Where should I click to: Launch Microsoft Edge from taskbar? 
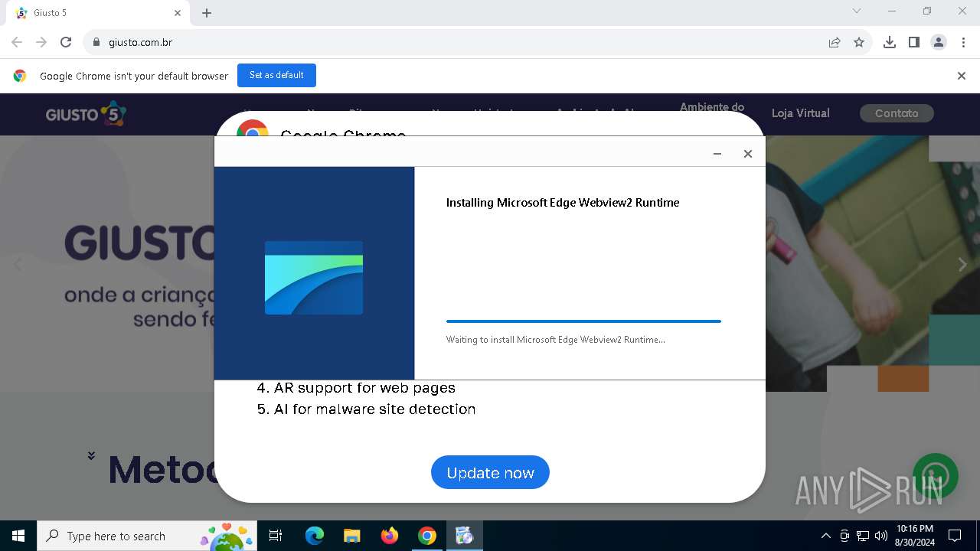315,536
